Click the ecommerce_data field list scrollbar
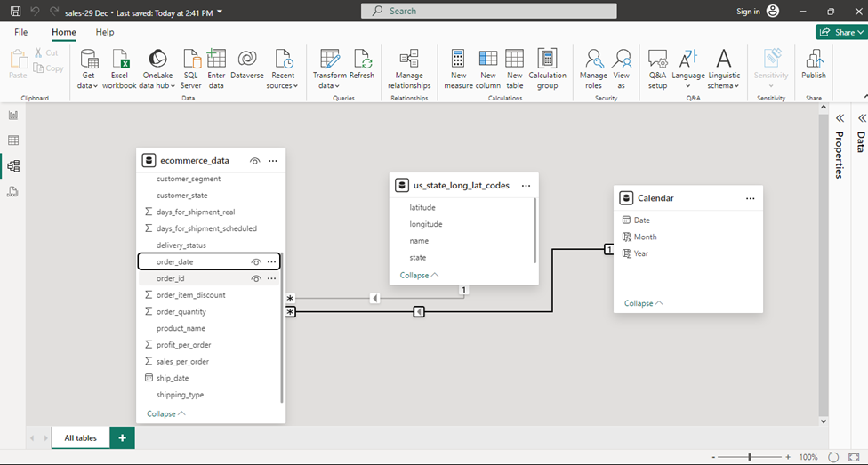The image size is (868, 465). point(282,328)
